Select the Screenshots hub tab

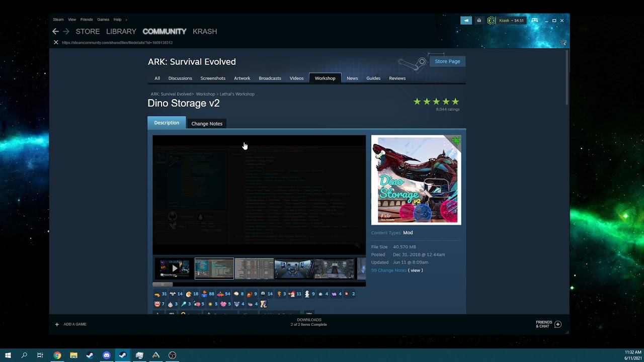tap(213, 78)
